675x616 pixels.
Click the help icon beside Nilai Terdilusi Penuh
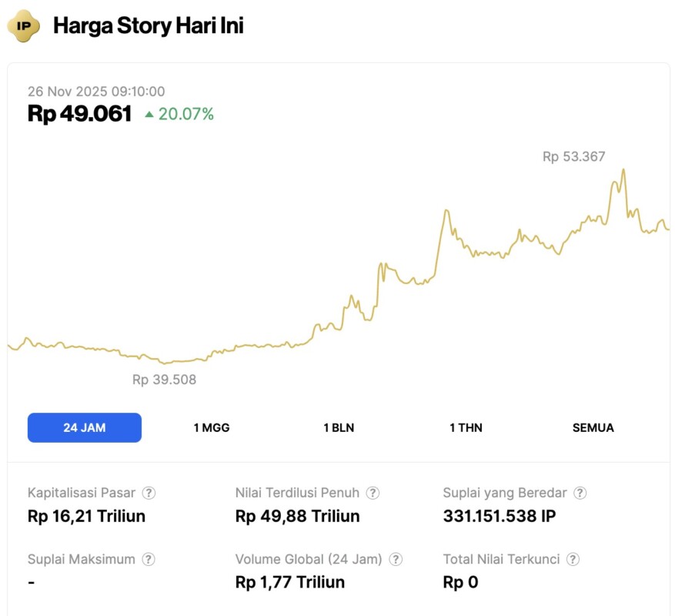373,493
